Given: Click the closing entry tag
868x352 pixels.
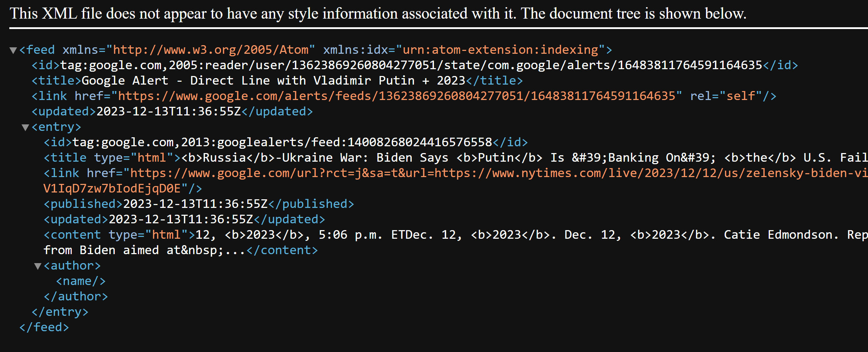Looking at the screenshot, I should click(60, 312).
